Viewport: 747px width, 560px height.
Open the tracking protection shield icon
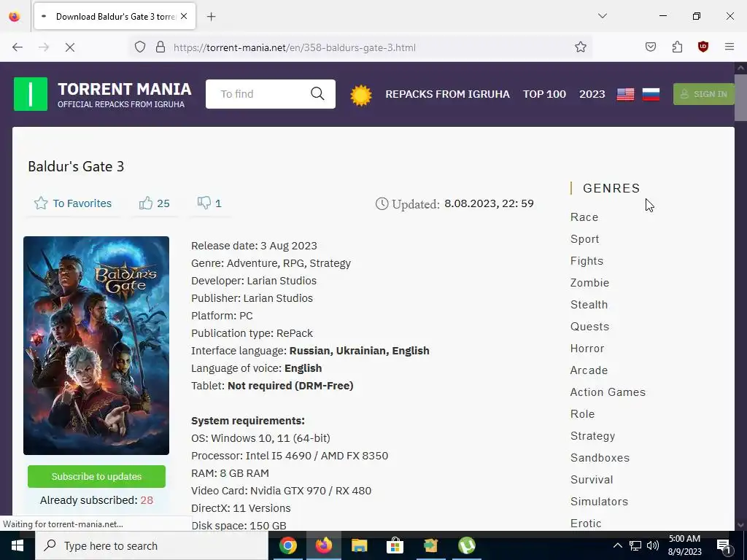[140, 47]
